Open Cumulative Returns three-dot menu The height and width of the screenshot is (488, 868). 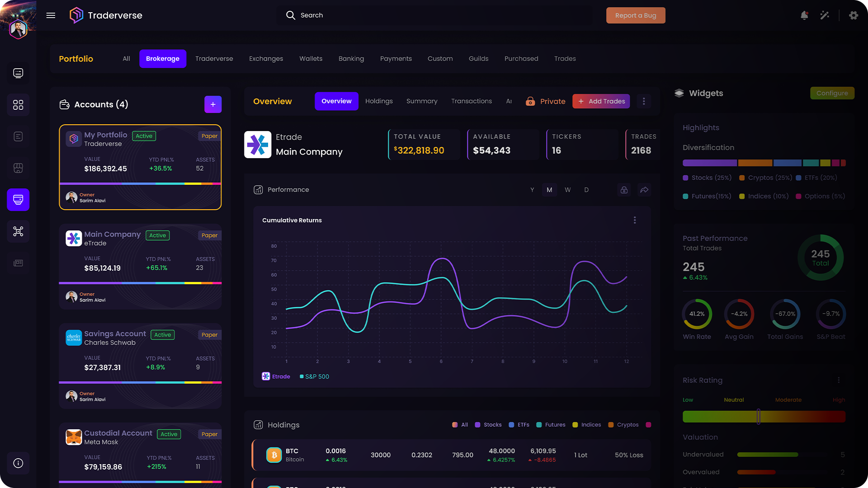[635, 220]
